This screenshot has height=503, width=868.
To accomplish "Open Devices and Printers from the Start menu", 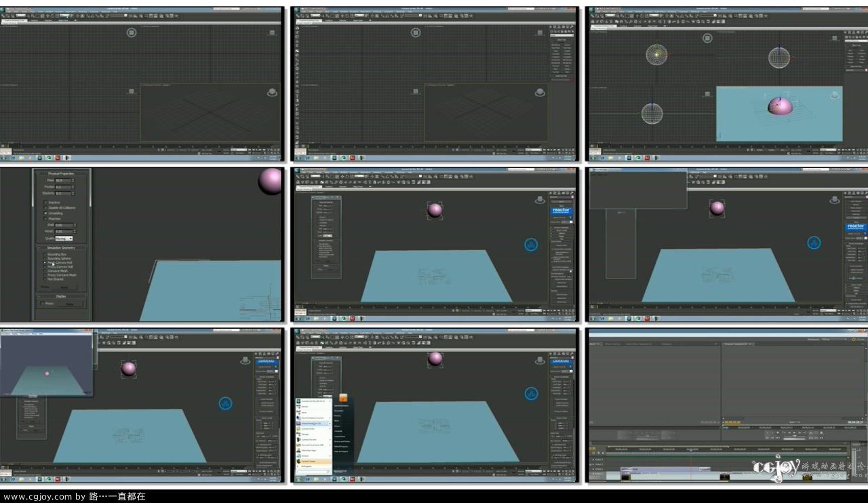I will coord(342,441).
